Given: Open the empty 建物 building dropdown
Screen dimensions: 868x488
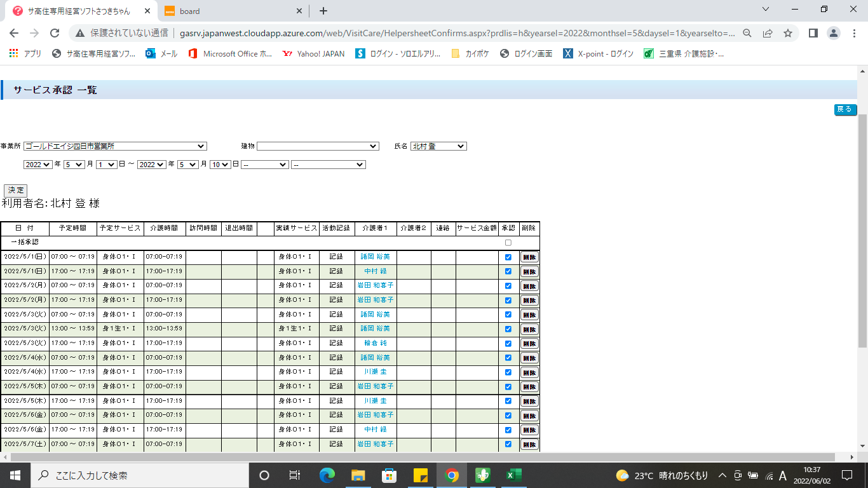Looking at the screenshot, I should (318, 146).
